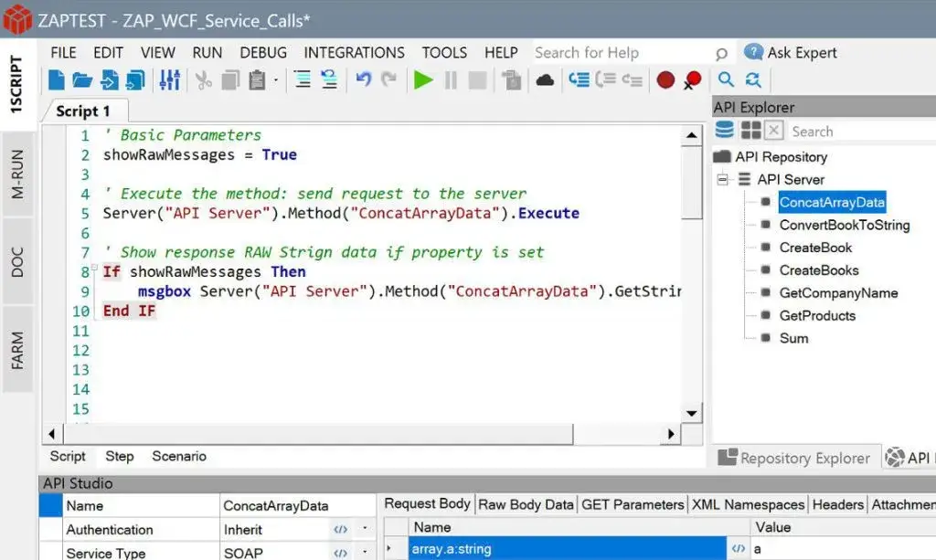Click the cloud icon in toolbar
The height and width of the screenshot is (560, 936).
[x=545, y=80]
